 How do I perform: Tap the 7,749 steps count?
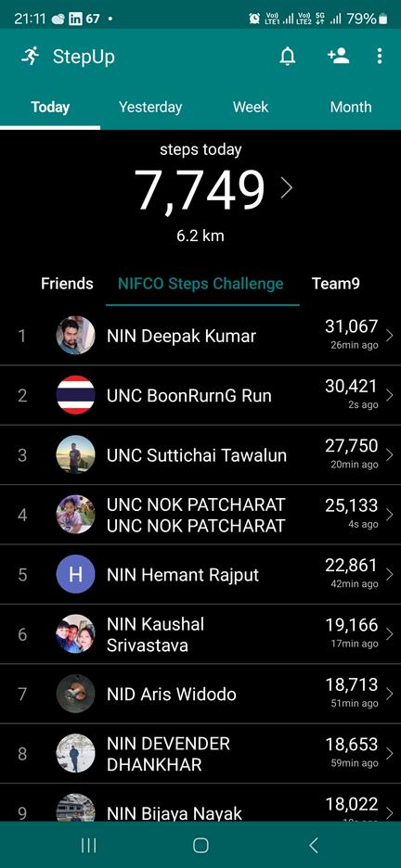(200, 190)
